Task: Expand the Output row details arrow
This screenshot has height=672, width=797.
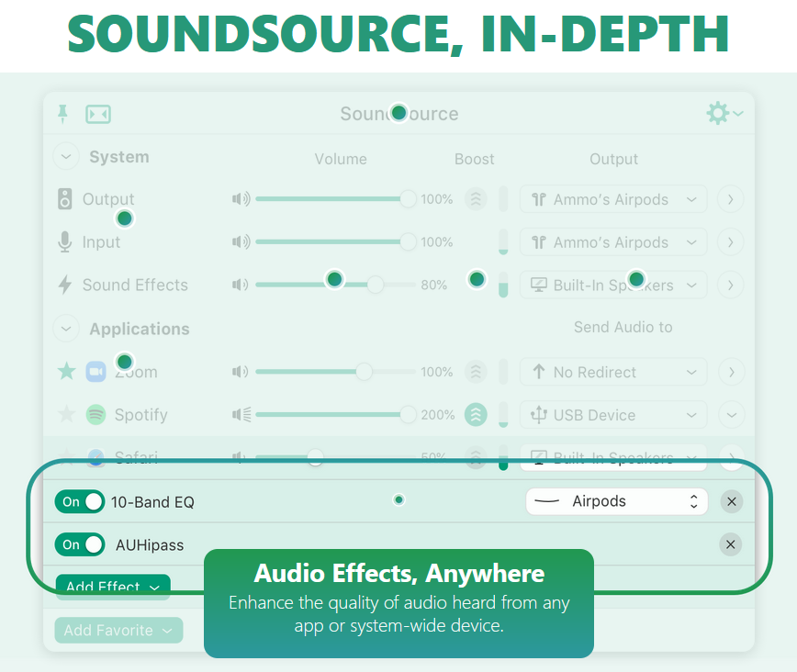Action: 730,198
